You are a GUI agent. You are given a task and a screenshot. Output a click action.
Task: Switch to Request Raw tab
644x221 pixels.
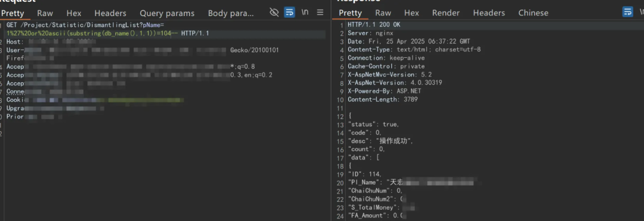[45, 13]
